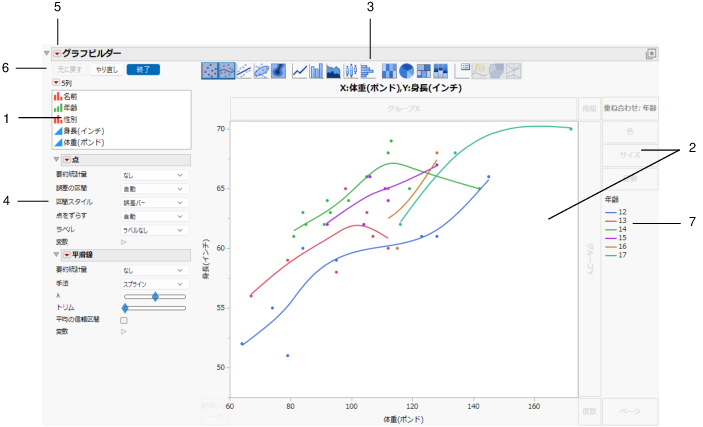Click the graph title X:体重(ポンド),Y:身長(インチ)

401,88
